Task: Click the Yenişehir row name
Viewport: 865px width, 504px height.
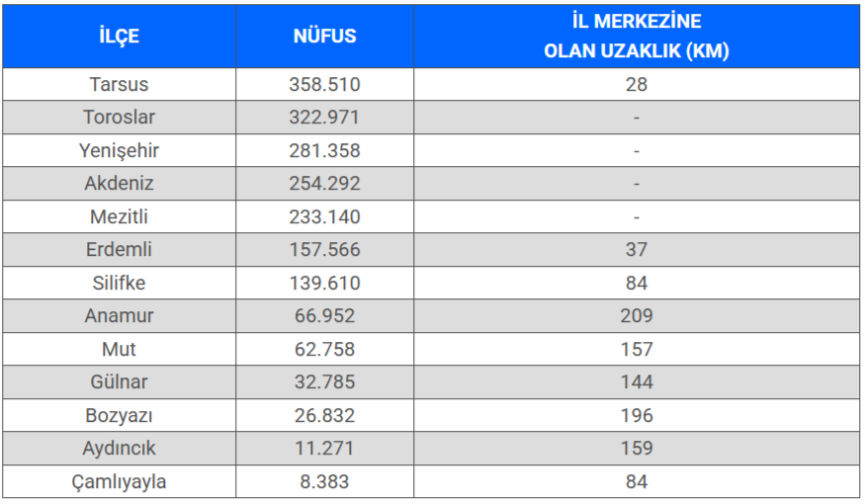Action: pos(120,150)
